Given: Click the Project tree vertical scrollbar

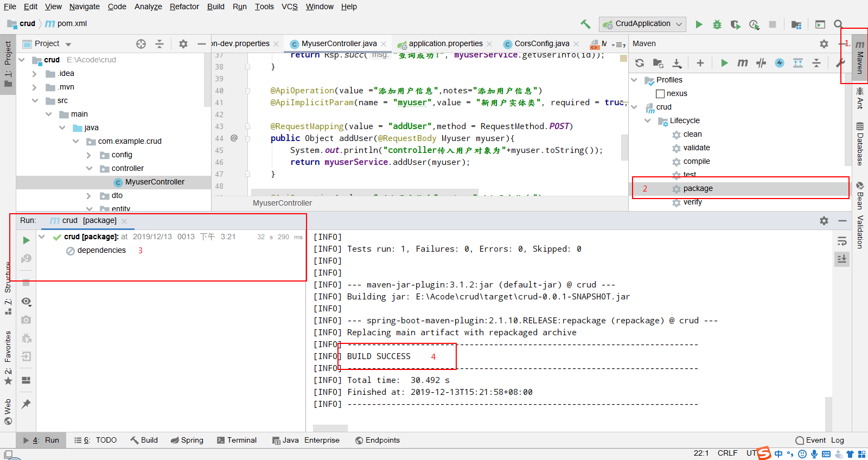Looking at the screenshot, I should tap(207, 80).
